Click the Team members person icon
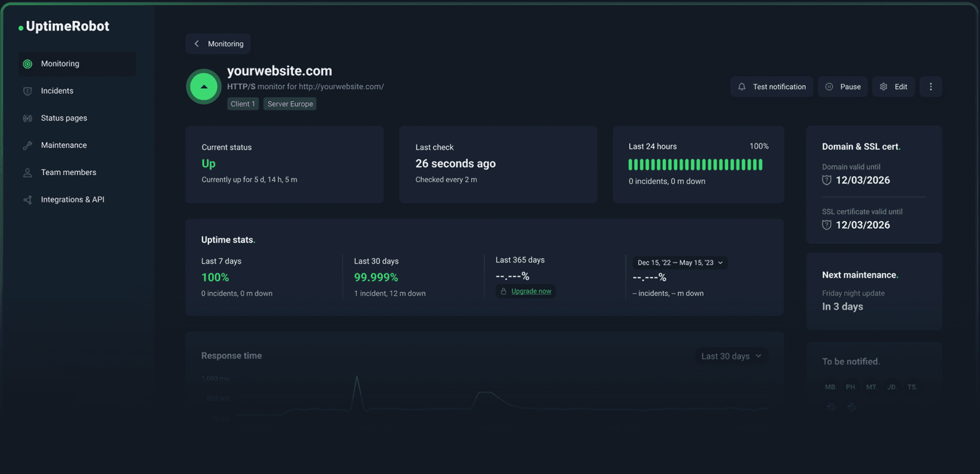 28,173
